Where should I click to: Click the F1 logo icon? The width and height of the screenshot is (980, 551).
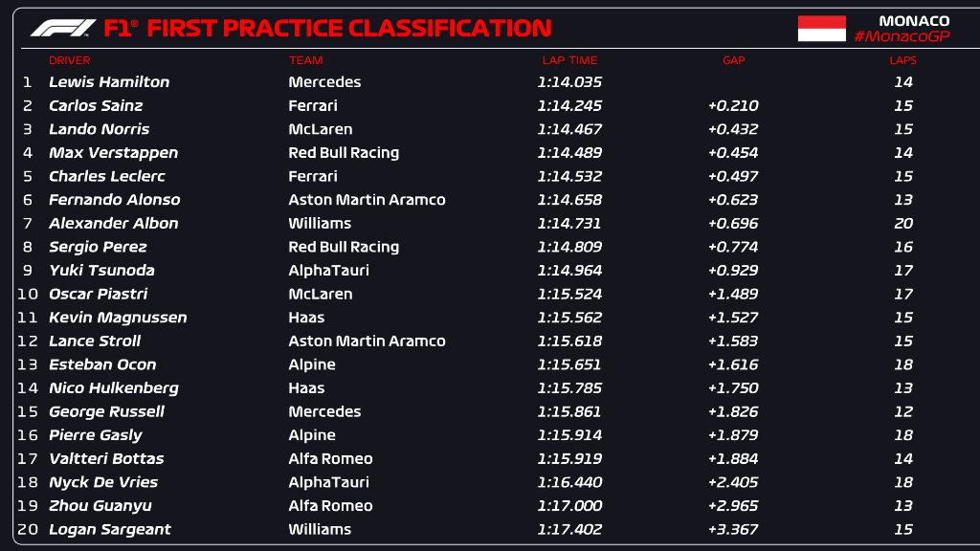(x=63, y=29)
